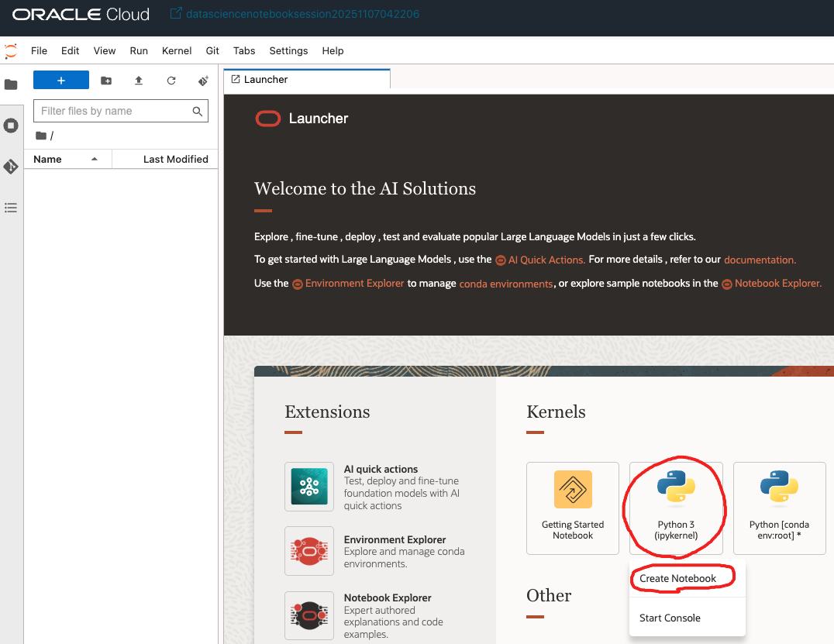Open the Getting Started Notebook kernel card
The image size is (834, 644).
click(573, 508)
